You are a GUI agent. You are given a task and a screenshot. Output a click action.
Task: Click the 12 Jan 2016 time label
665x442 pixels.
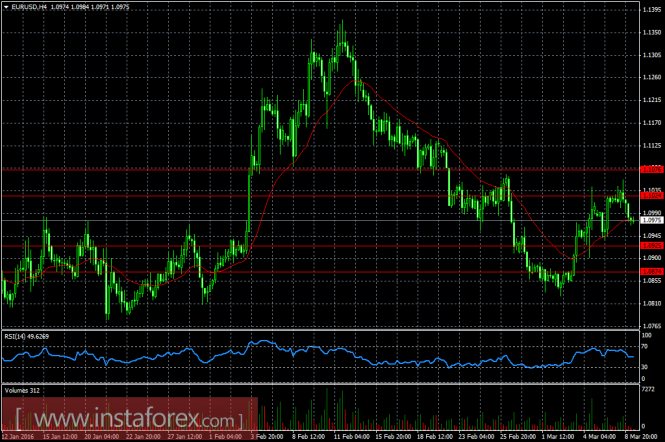tap(18, 436)
